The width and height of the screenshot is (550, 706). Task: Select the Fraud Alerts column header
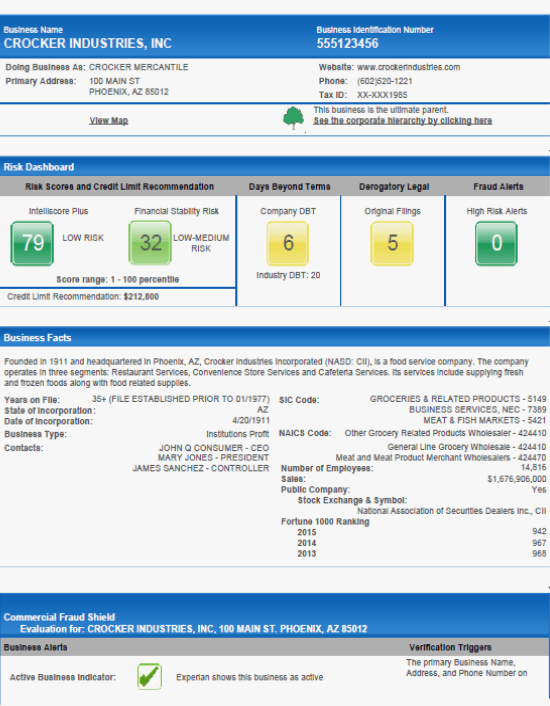[498, 187]
